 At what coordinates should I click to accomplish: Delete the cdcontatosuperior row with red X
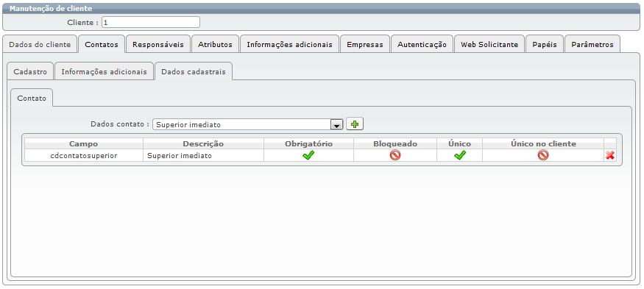pos(610,155)
